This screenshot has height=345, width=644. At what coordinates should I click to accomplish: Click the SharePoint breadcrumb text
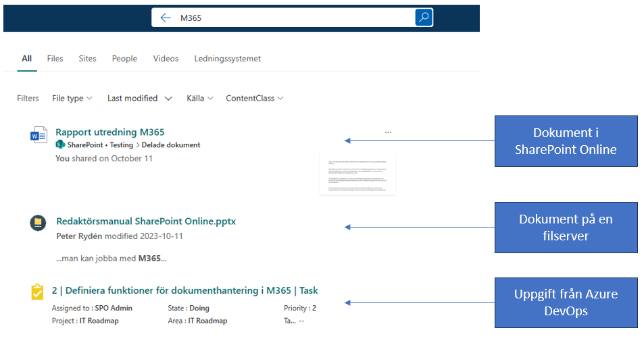[x=85, y=144]
